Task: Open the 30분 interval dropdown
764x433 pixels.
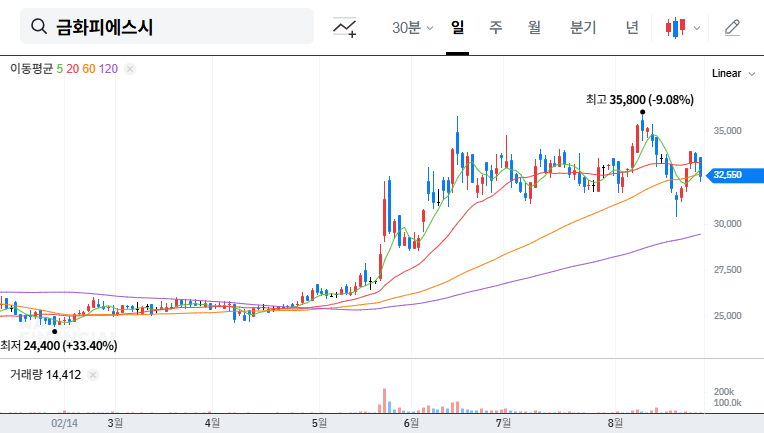Action: pyautogui.click(x=412, y=28)
